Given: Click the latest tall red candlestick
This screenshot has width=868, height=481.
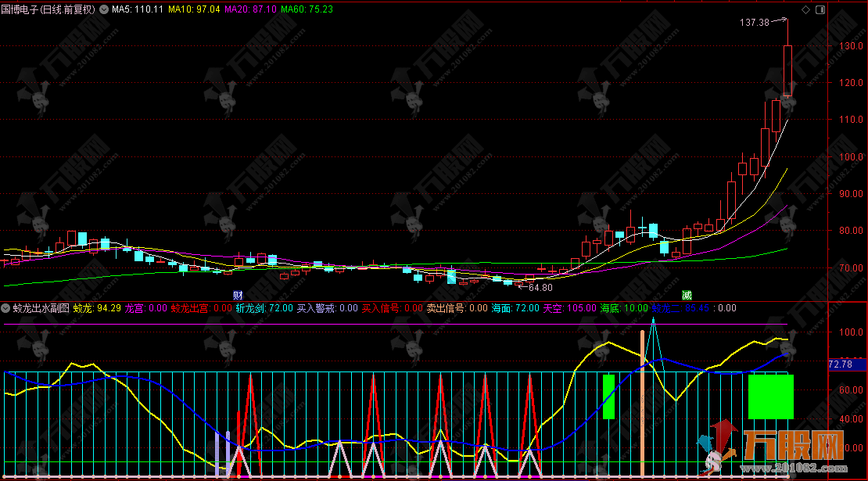Looking at the screenshot, I should tap(787, 70).
